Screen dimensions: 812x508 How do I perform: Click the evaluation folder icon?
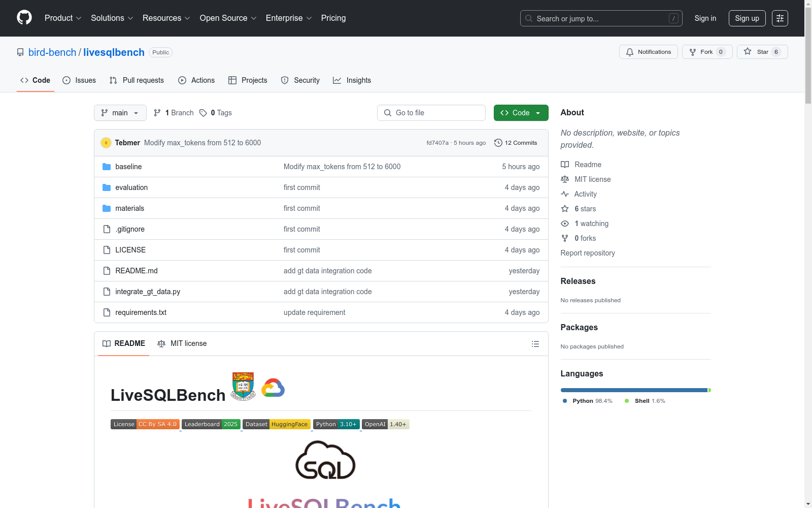pyautogui.click(x=107, y=187)
